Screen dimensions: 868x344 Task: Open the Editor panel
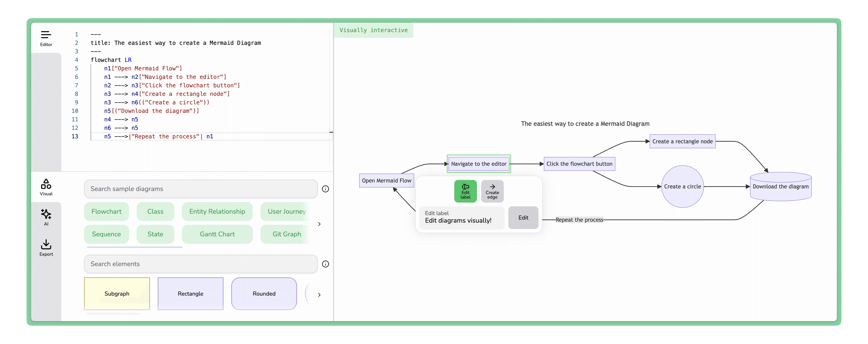[46, 37]
